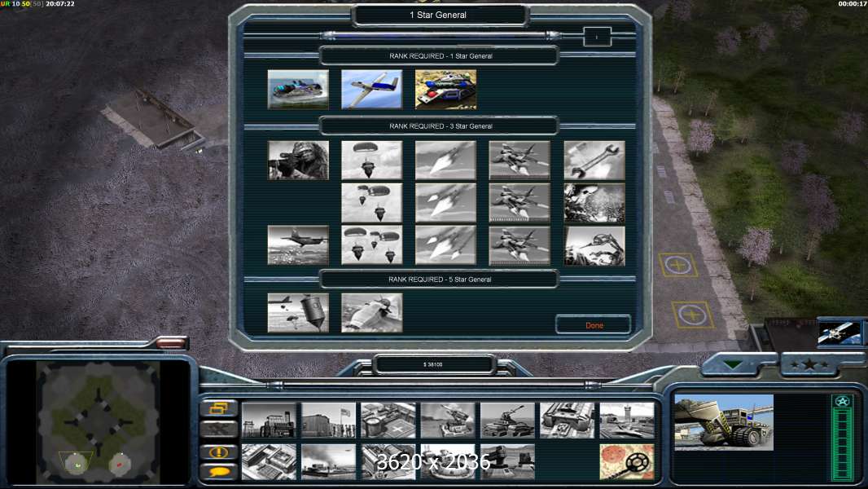Viewport: 868px width, 489px height.
Task: Build the smoking ship structure icon
Action: tap(328, 461)
